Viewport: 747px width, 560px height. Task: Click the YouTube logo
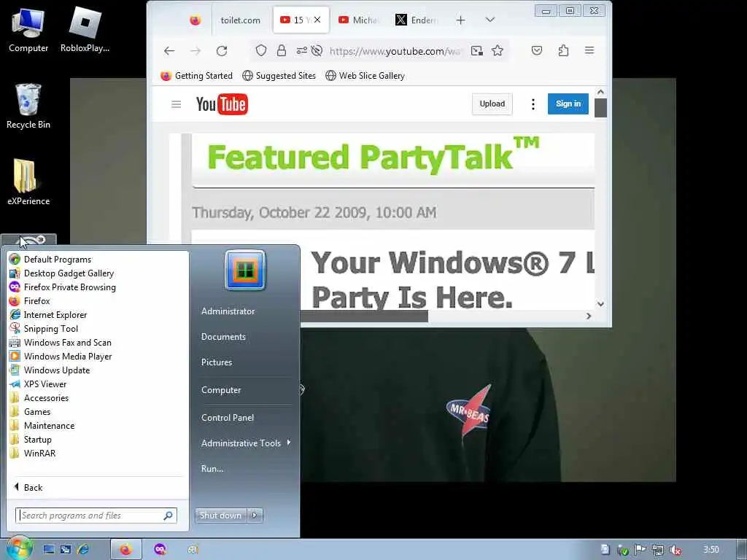[222, 104]
